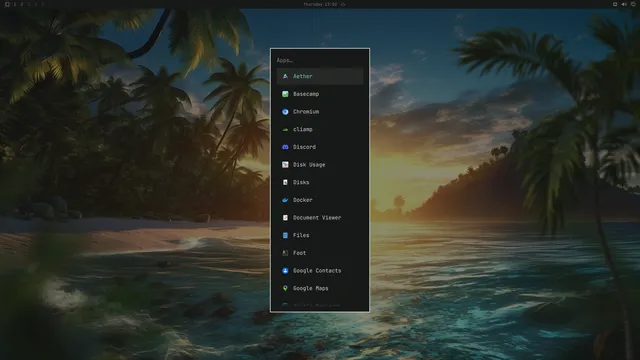This screenshot has height=360, width=640.
Task: Open the Files app
Action: tap(320, 235)
